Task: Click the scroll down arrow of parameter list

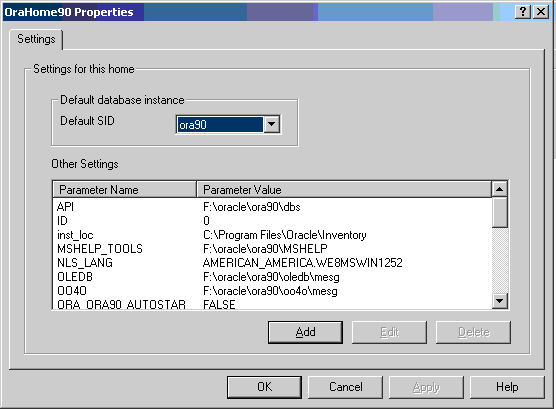Action: (x=499, y=301)
